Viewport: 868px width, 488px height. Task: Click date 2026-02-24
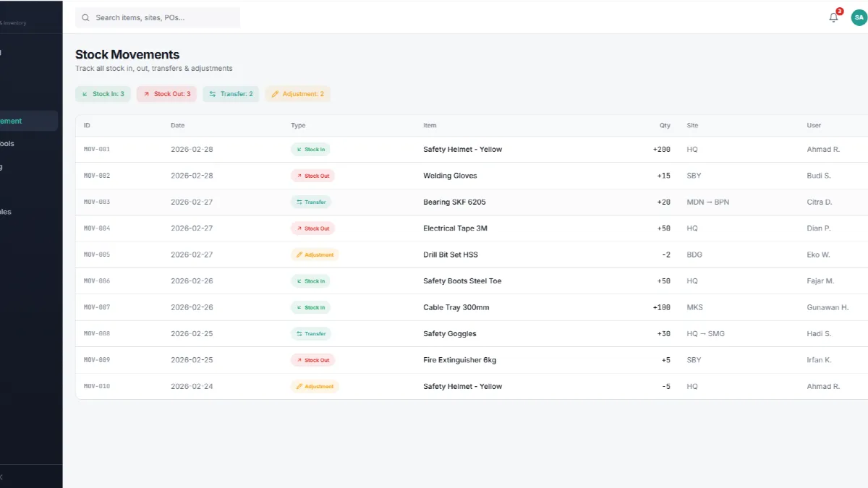click(192, 387)
